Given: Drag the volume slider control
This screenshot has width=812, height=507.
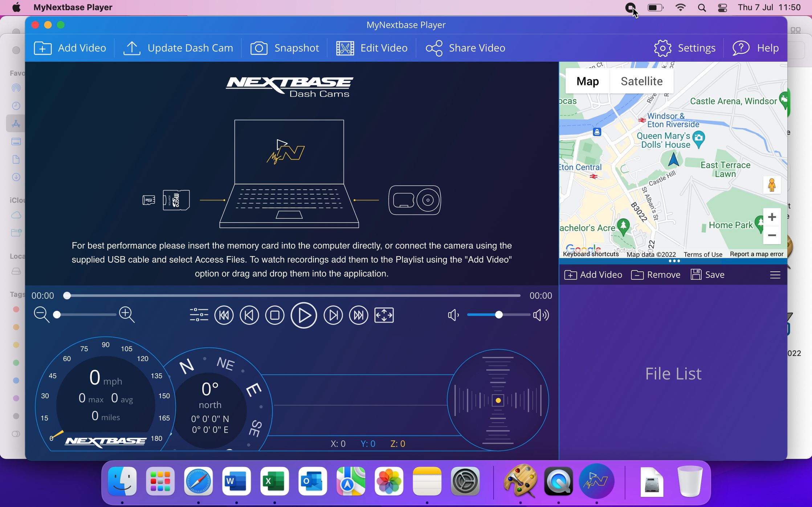Looking at the screenshot, I should point(498,315).
